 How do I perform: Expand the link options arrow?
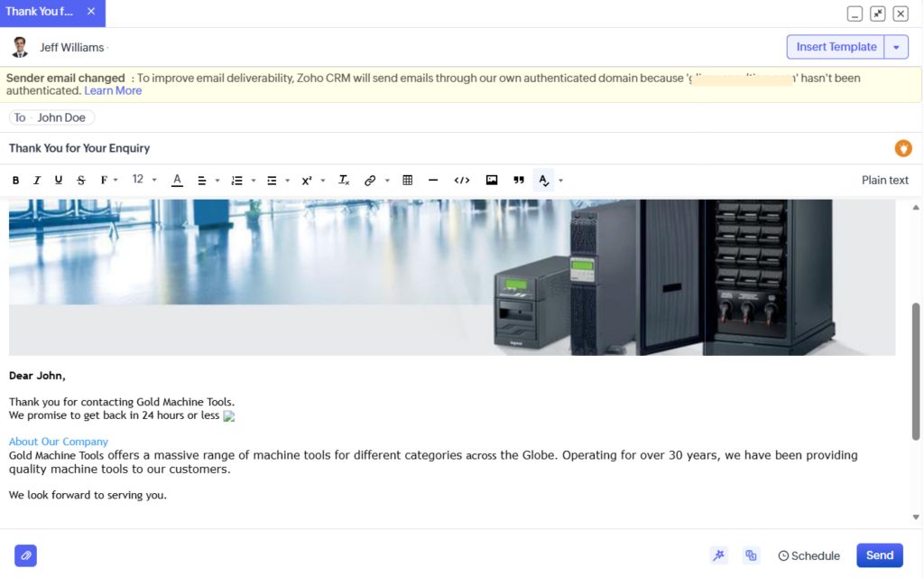click(x=387, y=181)
